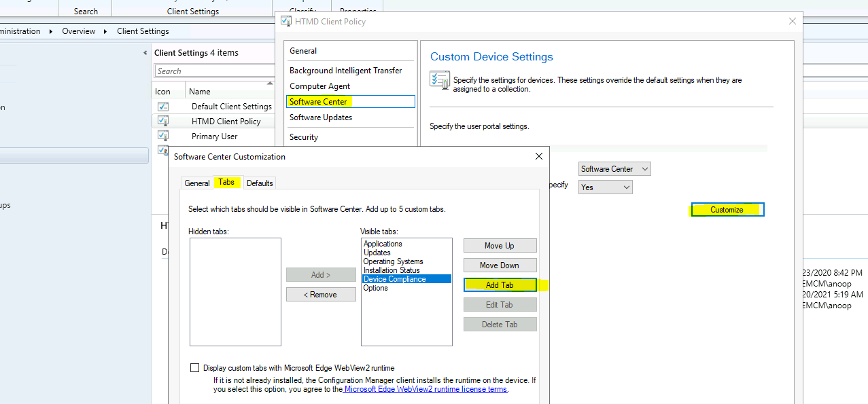Select Operating Systems in Visible tabs
The width and height of the screenshot is (868, 404).
coord(406,261)
